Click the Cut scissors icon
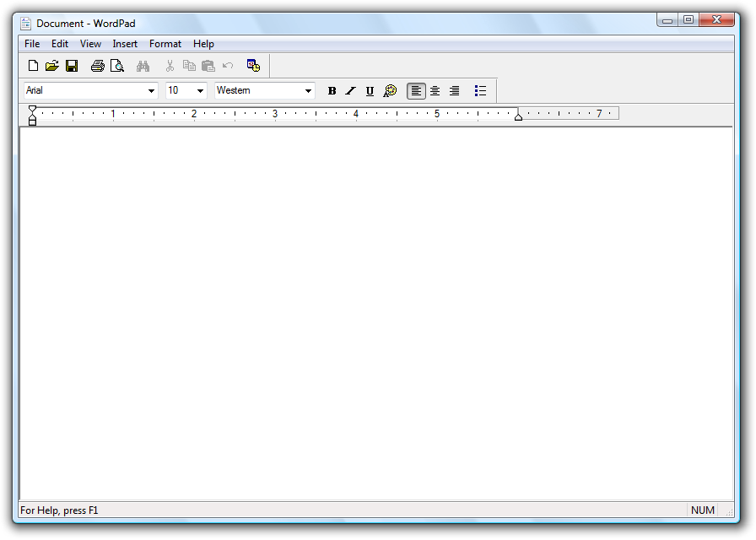 [x=170, y=66]
